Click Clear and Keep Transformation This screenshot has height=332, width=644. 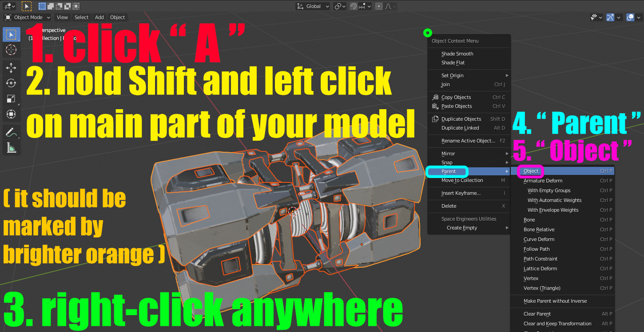pos(563,324)
